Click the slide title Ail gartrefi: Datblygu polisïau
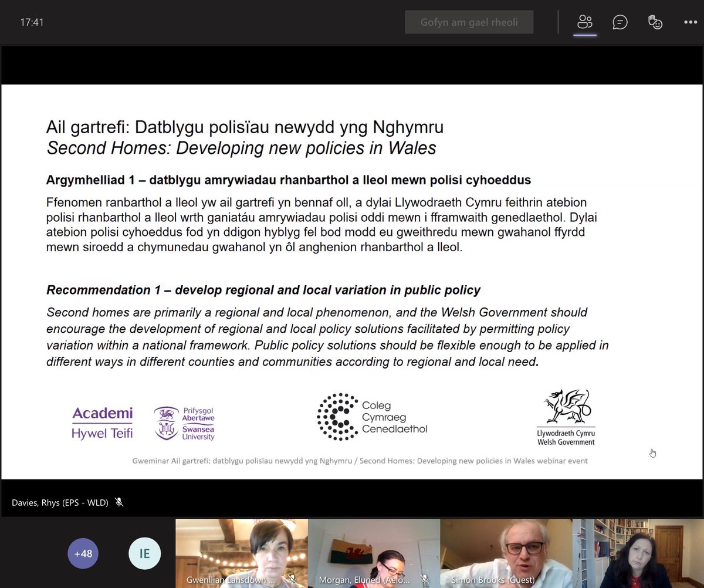This screenshot has height=588, width=704. tap(245, 127)
